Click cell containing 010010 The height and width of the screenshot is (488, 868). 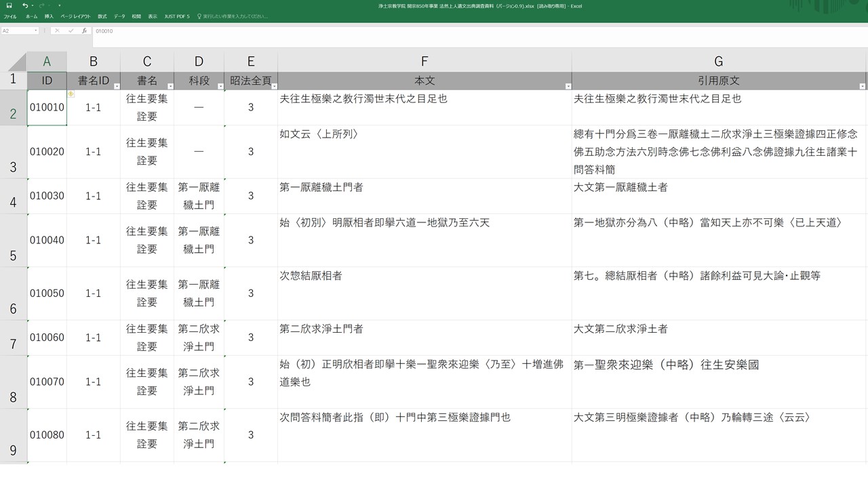pyautogui.click(x=47, y=108)
